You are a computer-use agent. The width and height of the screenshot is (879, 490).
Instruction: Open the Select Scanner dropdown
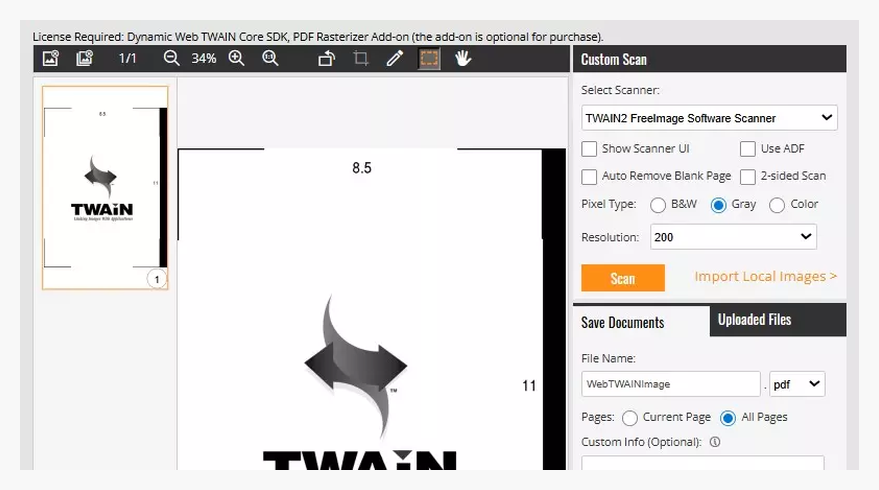click(x=709, y=118)
